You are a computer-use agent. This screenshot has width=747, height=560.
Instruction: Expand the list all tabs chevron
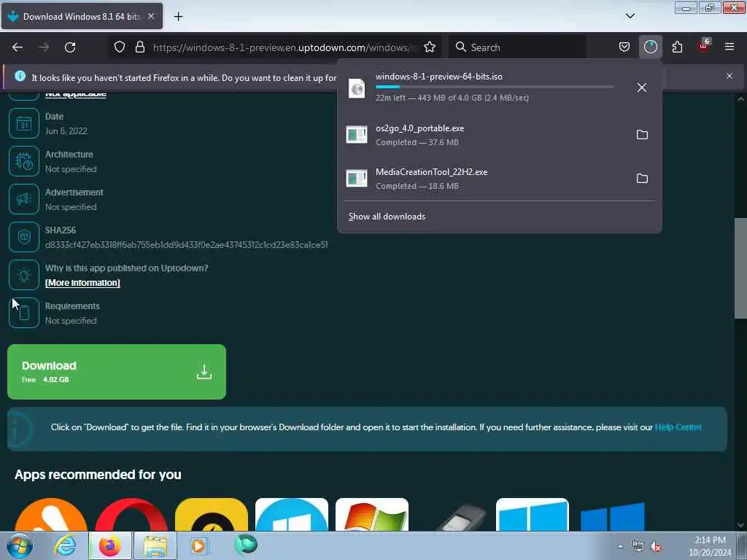coord(630,16)
